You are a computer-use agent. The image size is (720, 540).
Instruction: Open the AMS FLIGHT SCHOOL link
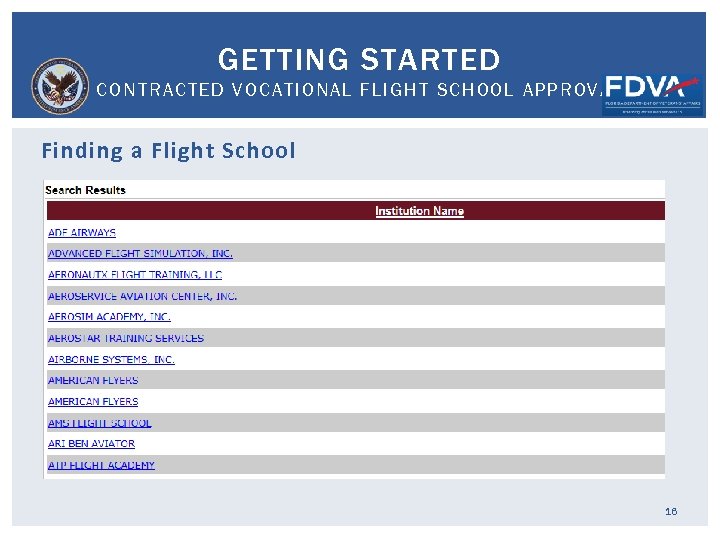[x=100, y=423]
